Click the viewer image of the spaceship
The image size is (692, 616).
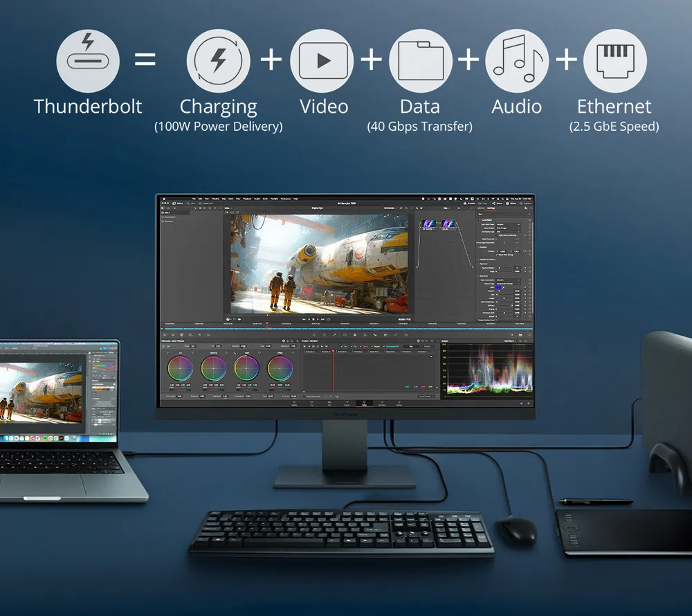[319, 263]
